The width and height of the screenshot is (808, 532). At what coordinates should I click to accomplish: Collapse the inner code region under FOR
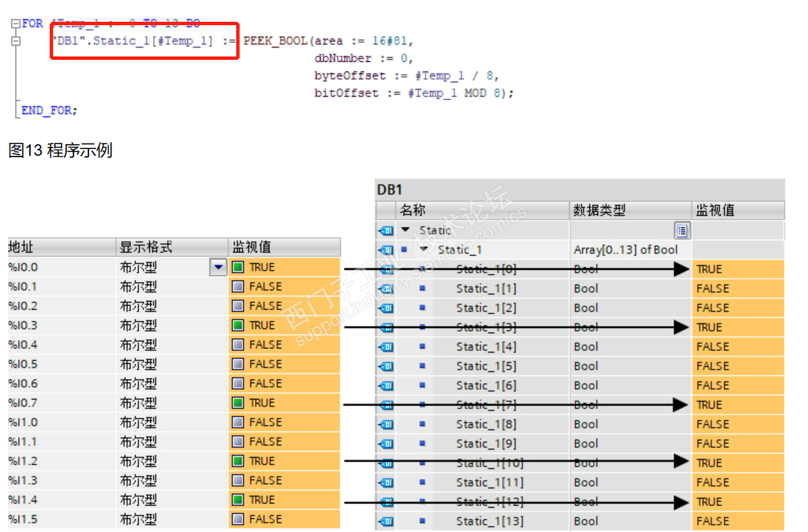pyautogui.click(x=16, y=41)
